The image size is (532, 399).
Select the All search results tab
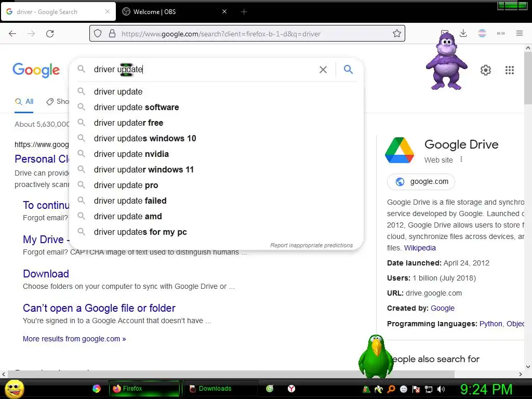pos(24,101)
